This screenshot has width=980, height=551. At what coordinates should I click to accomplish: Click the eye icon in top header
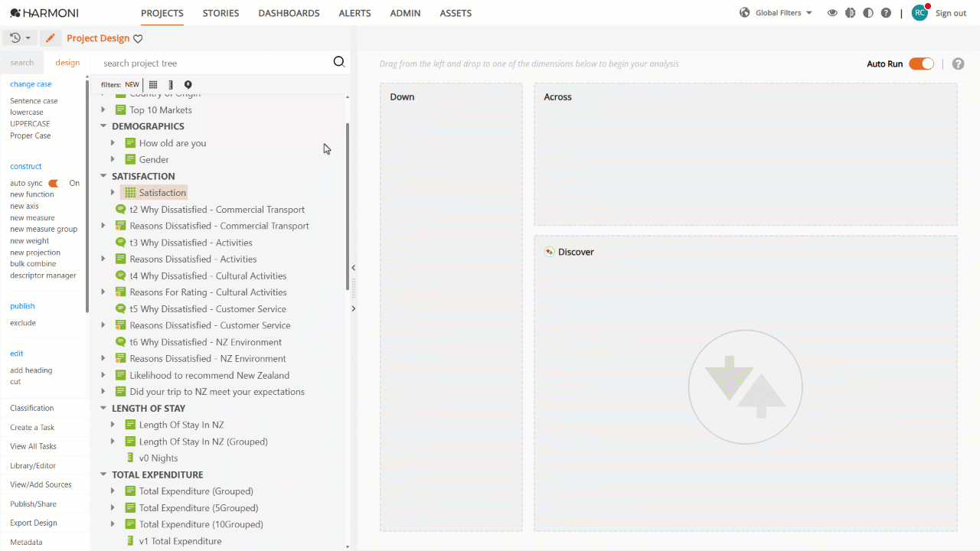pos(832,13)
